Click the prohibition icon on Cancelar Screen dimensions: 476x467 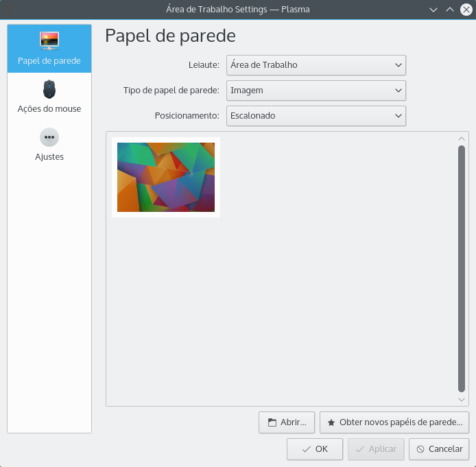[x=420, y=449]
